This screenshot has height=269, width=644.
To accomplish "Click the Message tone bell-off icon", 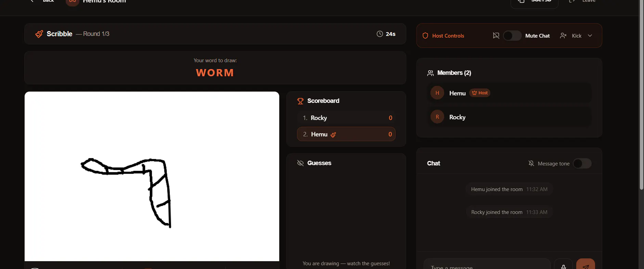I will (531, 163).
